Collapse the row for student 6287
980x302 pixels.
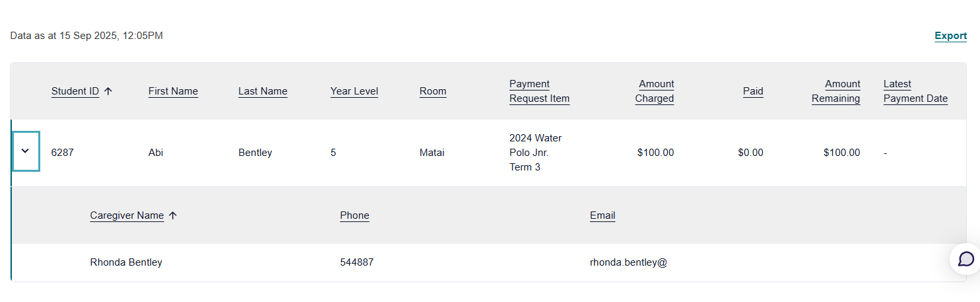point(26,151)
